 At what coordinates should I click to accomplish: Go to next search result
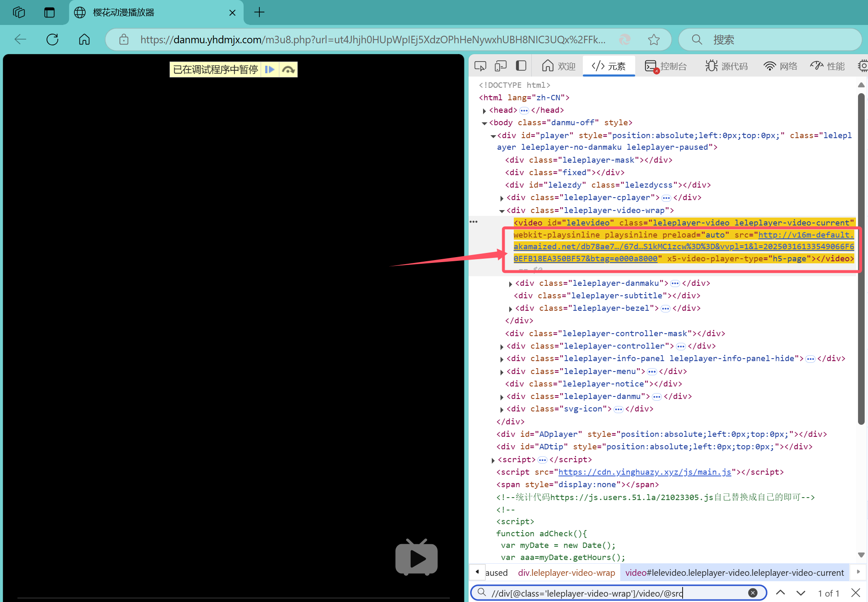pyautogui.click(x=801, y=593)
